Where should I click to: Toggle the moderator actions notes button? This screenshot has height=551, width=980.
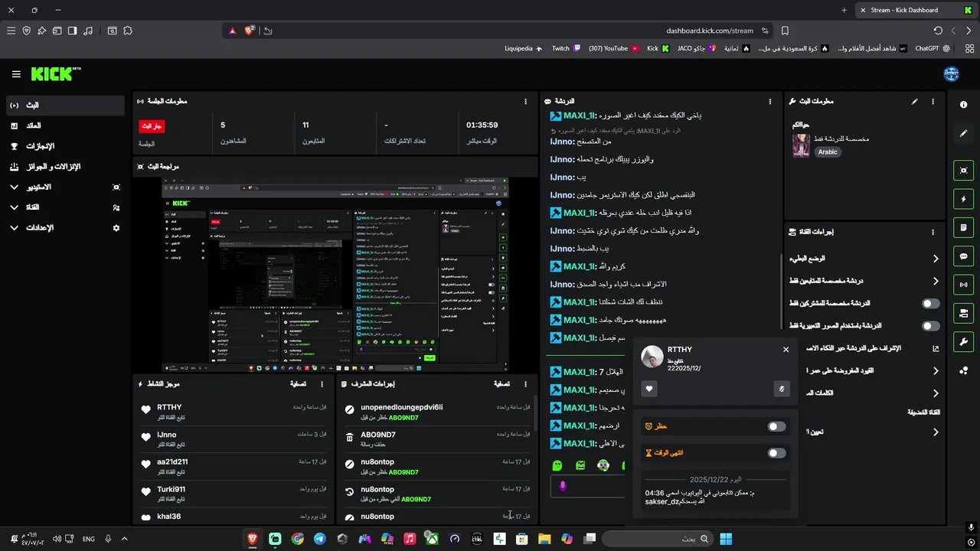[x=964, y=228]
